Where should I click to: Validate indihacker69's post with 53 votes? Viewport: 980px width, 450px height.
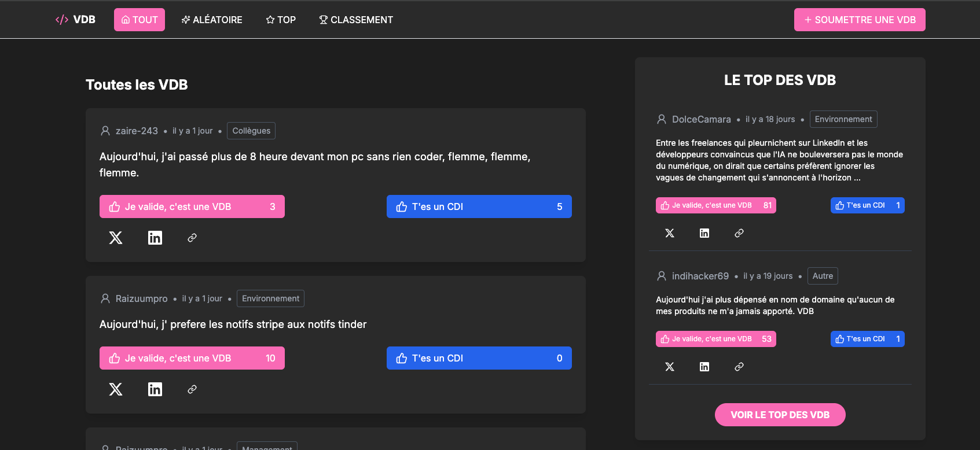tap(716, 339)
